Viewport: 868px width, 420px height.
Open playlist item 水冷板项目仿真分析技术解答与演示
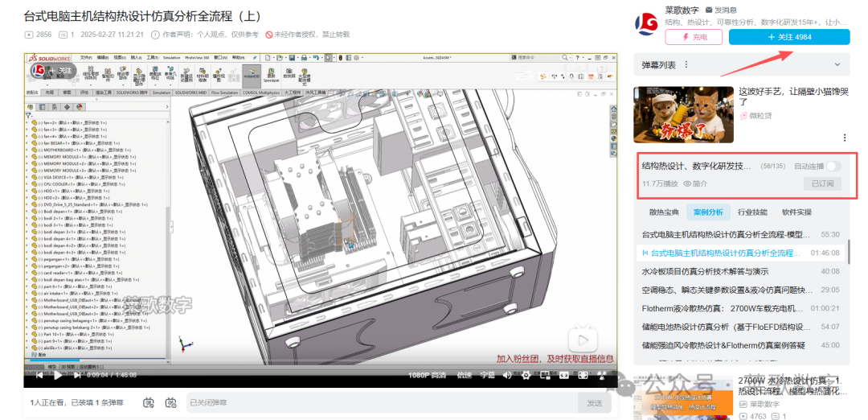coord(741,271)
